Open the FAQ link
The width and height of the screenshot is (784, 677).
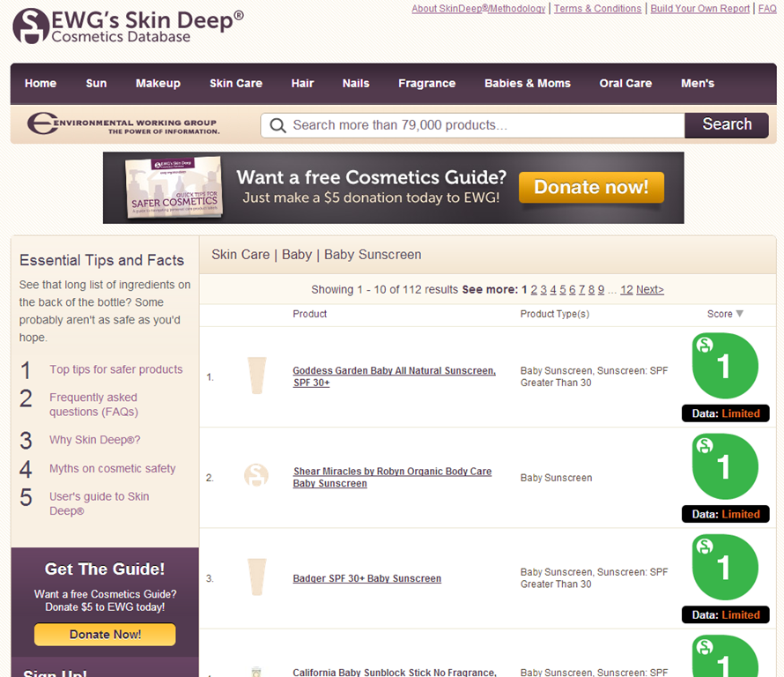click(767, 9)
